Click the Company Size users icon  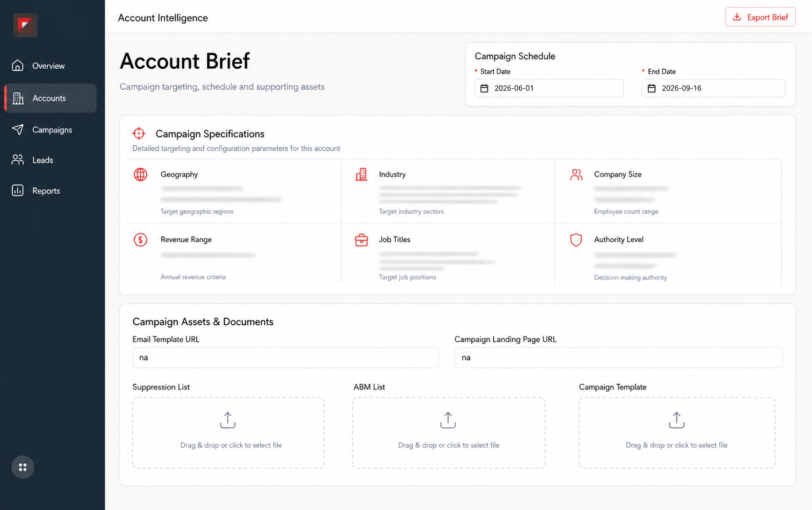click(576, 174)
